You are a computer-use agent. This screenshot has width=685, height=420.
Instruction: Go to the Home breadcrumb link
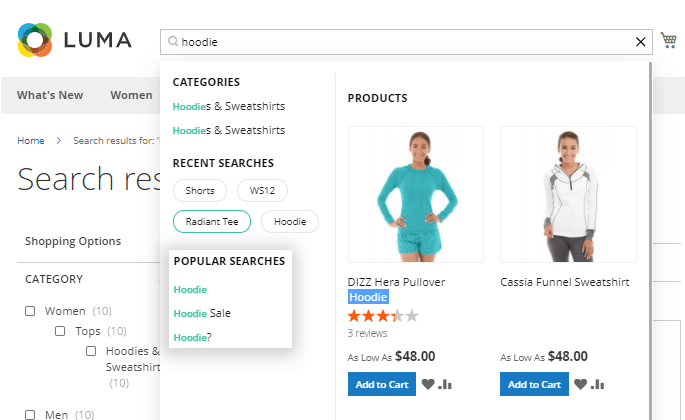click(31, 141)
